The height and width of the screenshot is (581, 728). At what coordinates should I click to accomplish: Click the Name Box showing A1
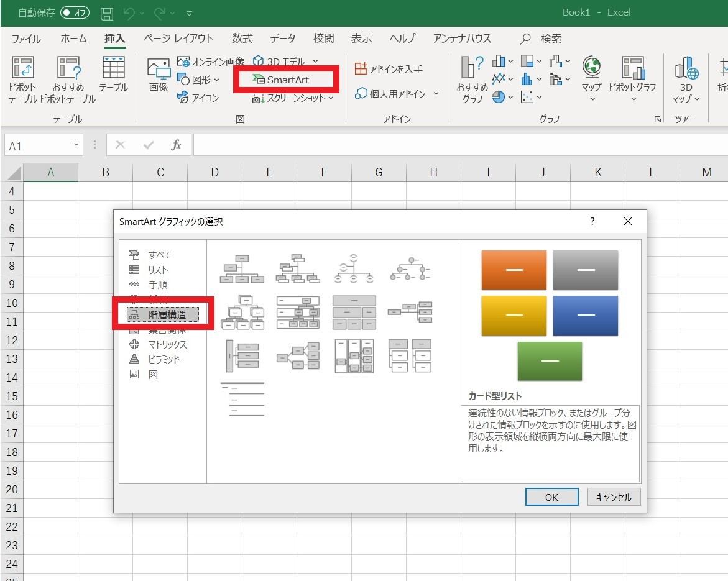[x=38, y=145]
